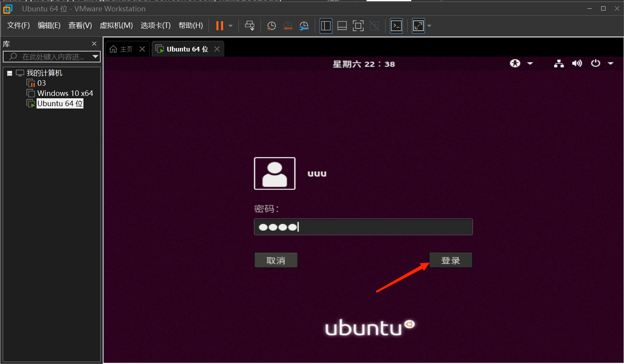Click the VMware Workstation logo icon
624x364 pixels.
(x=8, y=9)
